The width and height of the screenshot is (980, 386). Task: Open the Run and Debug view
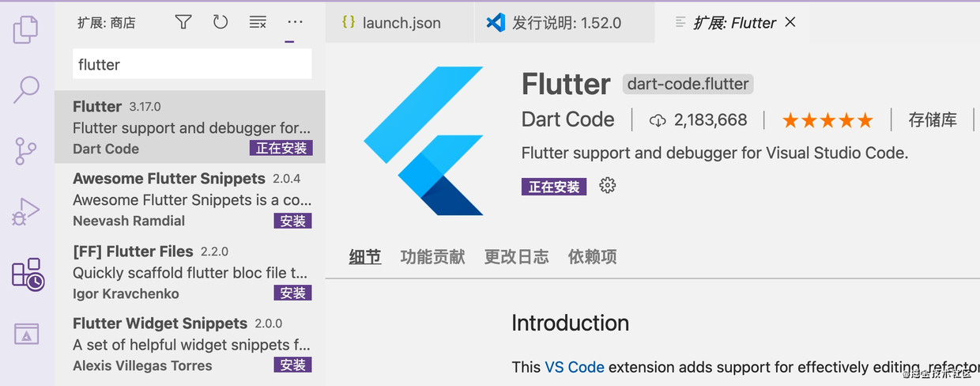pos(26,212)
